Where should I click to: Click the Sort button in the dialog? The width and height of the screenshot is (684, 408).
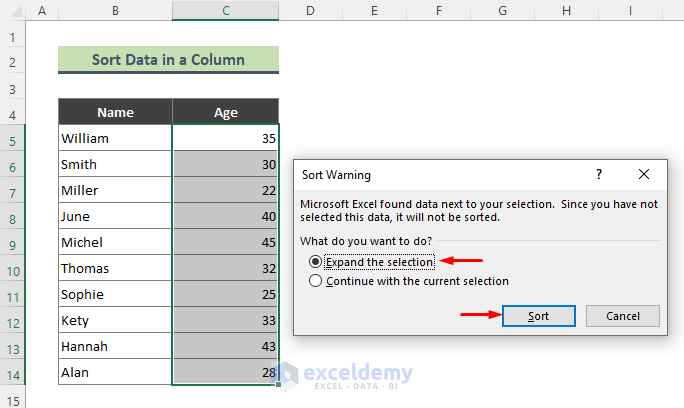(x=539, y=316)
